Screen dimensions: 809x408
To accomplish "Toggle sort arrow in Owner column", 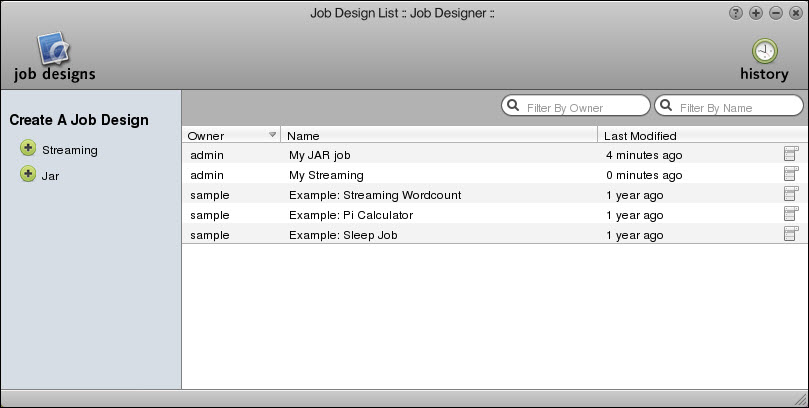I will 272,135.
